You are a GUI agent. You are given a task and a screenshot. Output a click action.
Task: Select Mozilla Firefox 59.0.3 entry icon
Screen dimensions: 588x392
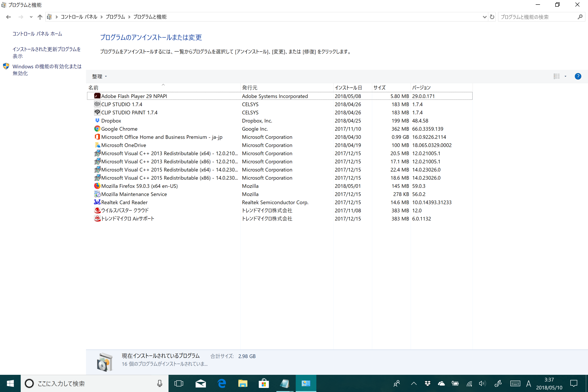(x=97, y=186)
